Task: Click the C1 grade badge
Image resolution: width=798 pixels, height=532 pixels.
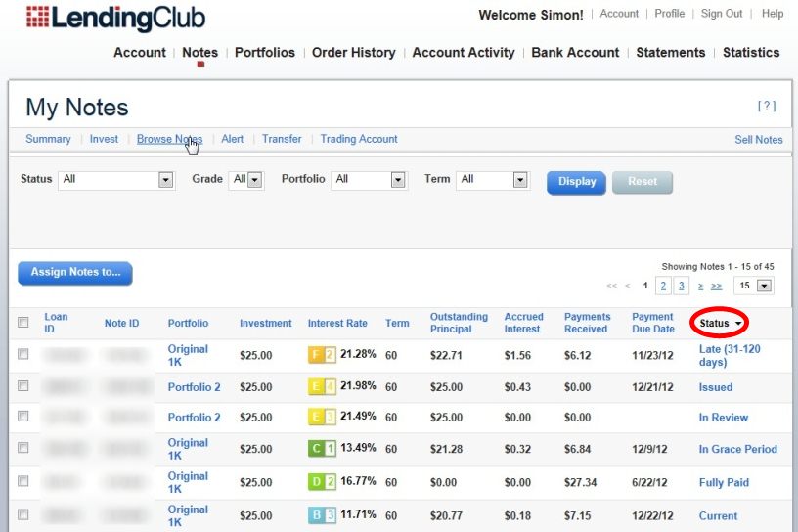Action: point(322,449)
